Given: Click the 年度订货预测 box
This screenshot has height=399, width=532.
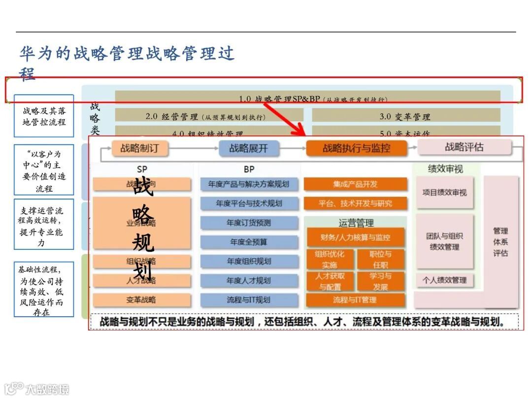Looking at the screenshot, I should (249, 223).
